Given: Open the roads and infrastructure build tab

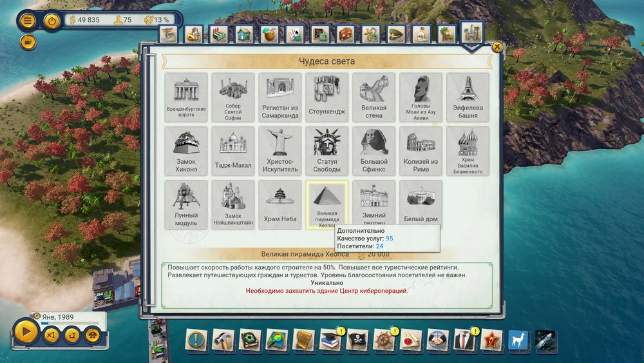Looking at the screenshot, I should pyautogui.click(x=168, y=34).
